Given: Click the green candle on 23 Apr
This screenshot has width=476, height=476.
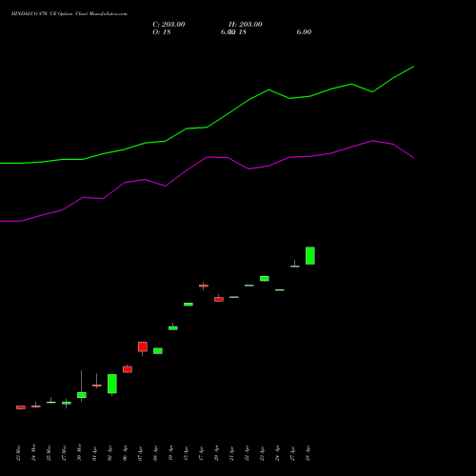Looking at the screenshot, I should tap(265, 279).
